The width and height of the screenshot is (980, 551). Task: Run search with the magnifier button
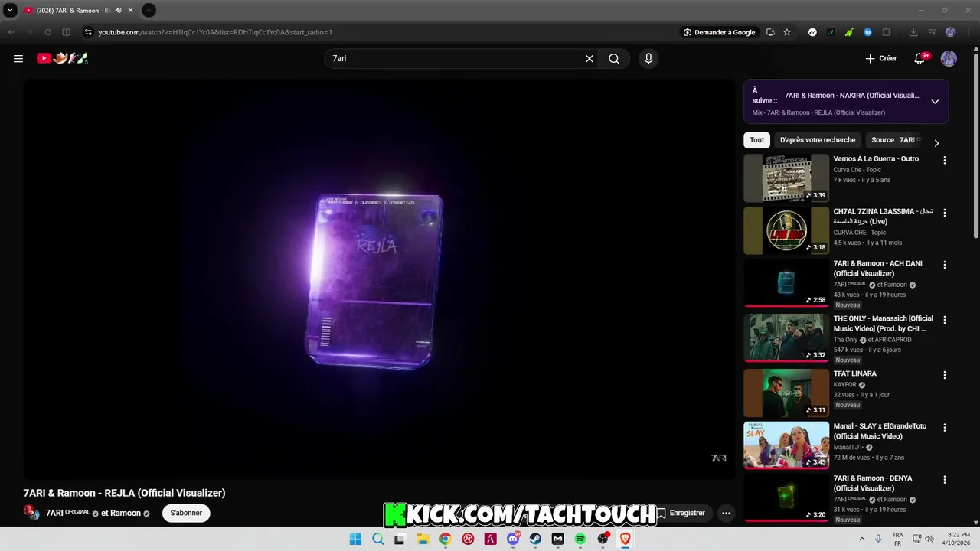pyautogui.click(x=614, y=58)
